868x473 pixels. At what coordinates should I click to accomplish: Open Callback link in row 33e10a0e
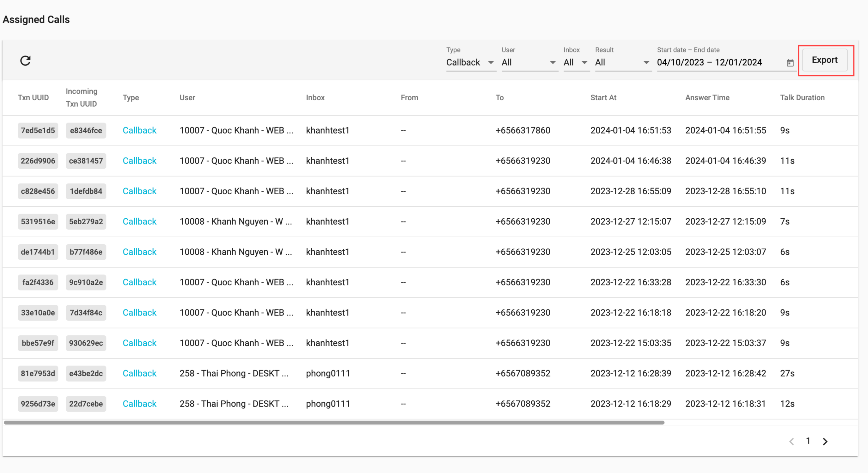pos(139,313)
